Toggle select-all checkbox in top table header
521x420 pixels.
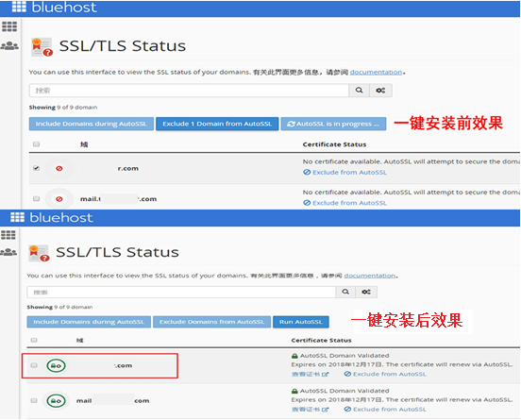(x=36, y=144)
